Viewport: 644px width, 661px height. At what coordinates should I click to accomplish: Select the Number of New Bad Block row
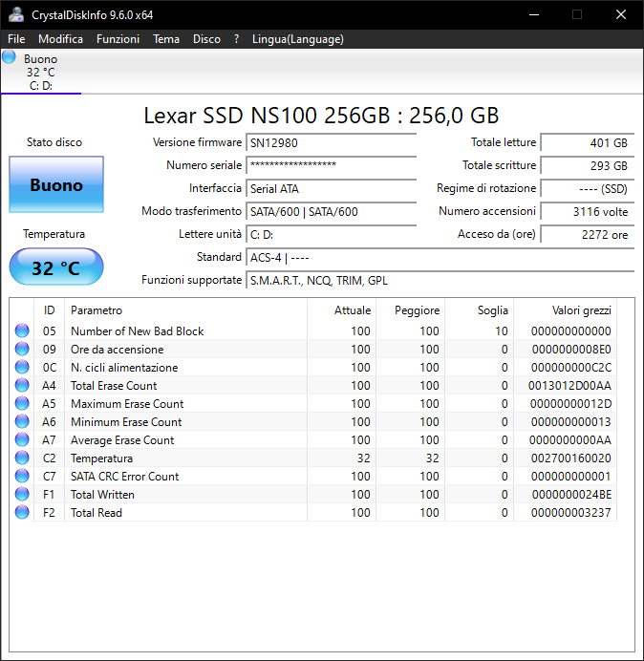click(314, 330)
